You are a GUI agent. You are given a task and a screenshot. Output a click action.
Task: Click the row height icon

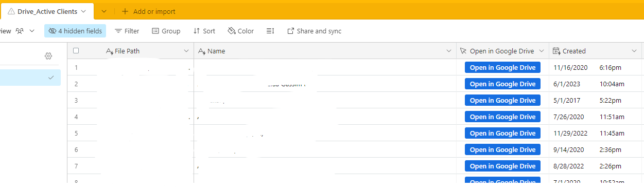tap(270, 31)
